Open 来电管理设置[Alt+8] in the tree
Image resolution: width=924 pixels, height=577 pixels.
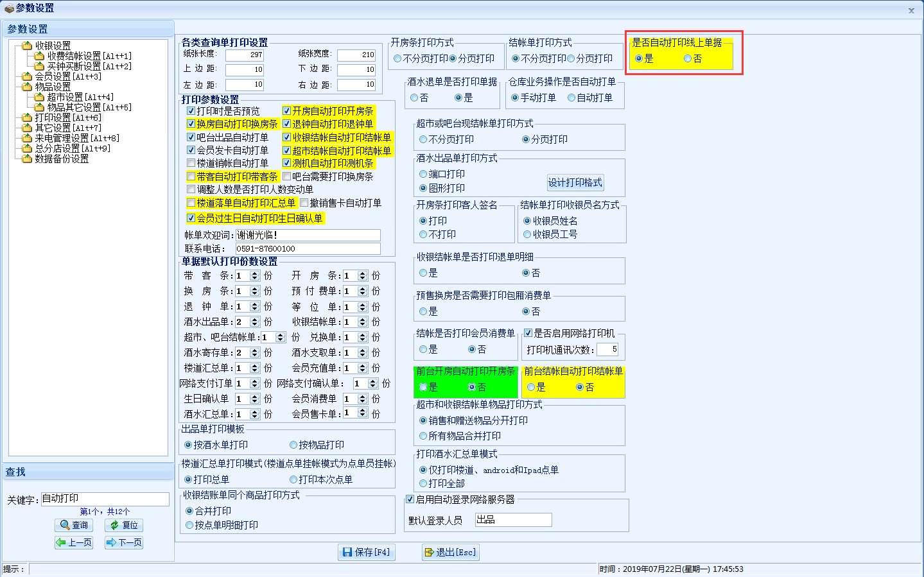(77, 138)
